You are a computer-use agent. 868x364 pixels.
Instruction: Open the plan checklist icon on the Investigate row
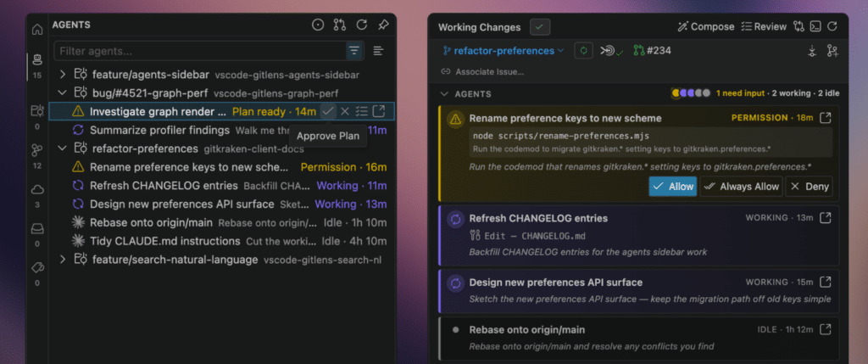(x=361, y=111)
